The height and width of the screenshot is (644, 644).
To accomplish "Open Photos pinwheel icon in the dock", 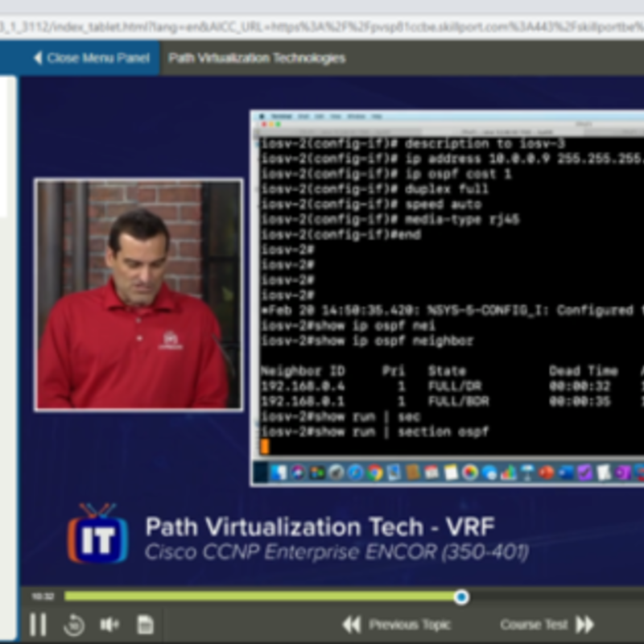I will pyautogui.click(x=470, y=473).
